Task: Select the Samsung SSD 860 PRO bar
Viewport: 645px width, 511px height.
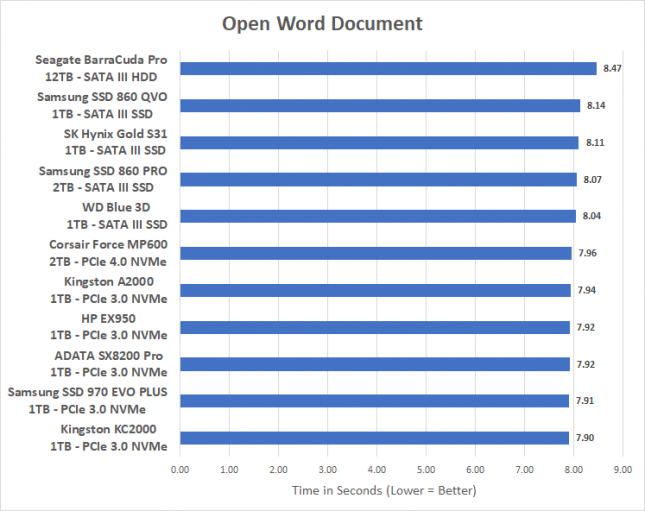Action: [x=378, y=180]
